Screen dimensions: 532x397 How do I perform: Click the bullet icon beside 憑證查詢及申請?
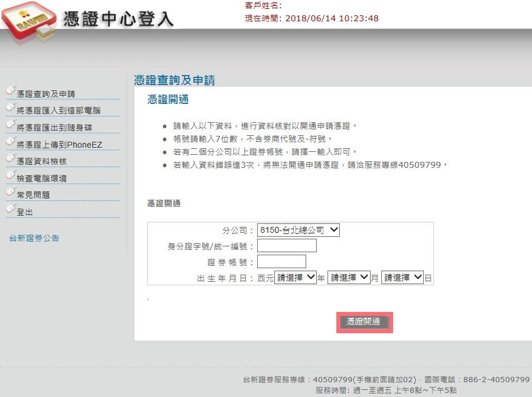pos(11,90)
